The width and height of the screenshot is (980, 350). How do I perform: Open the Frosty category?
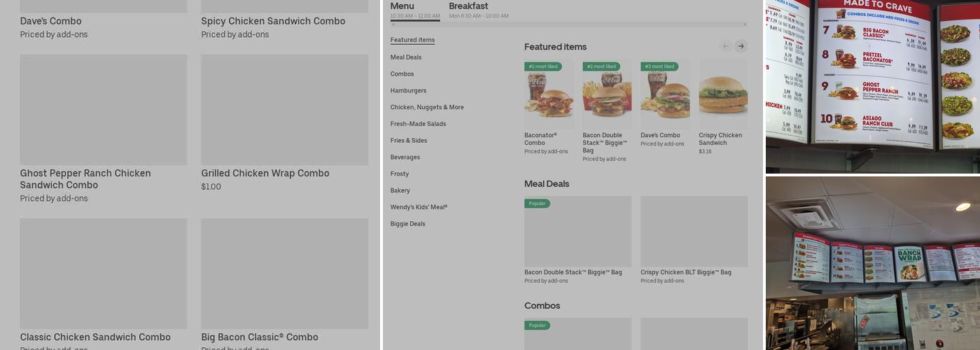[x=400, y=174]
